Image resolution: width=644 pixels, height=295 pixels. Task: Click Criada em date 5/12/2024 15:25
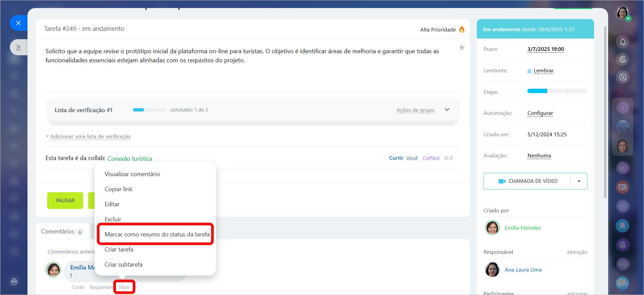[547, 135]
